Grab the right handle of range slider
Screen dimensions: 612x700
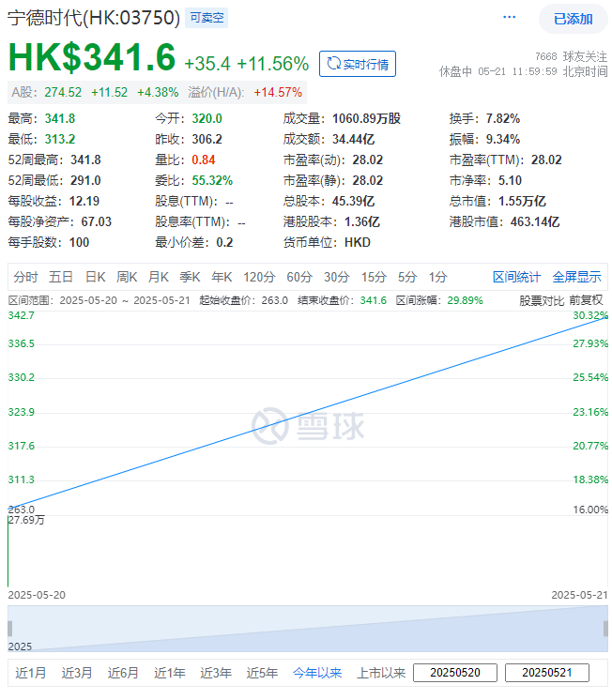tap(605, 629)
